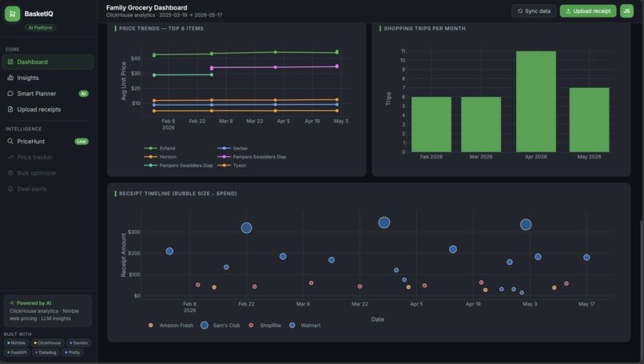Click the Insights chart icon in sidebar
Image resolution: width=644 pixels, height=364 pixels.
point(10,78)
